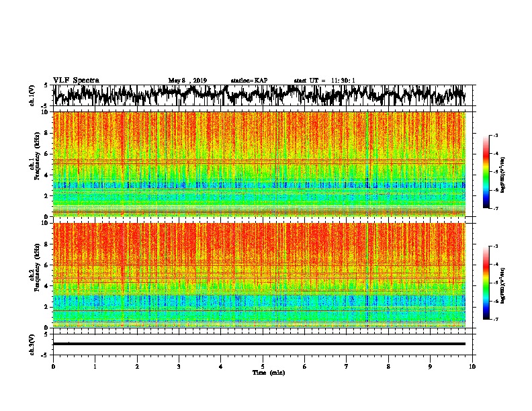Click the 'station=KAP' header label

pos(249,81)
